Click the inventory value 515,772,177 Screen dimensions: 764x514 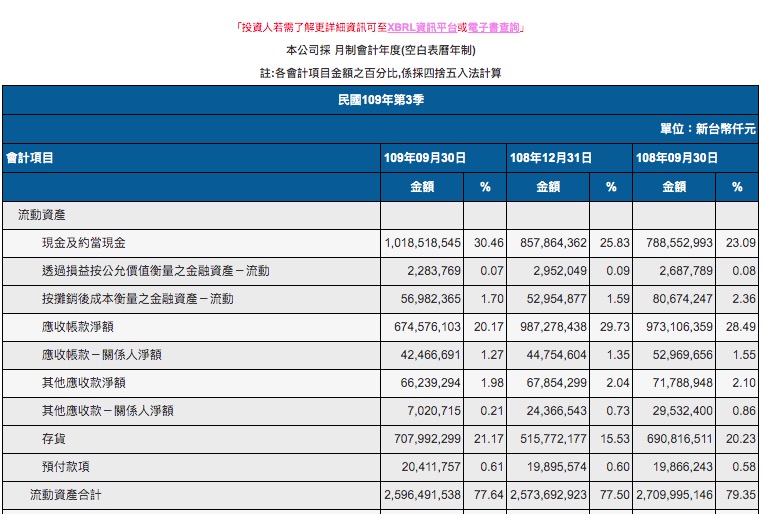click(553, 439)
